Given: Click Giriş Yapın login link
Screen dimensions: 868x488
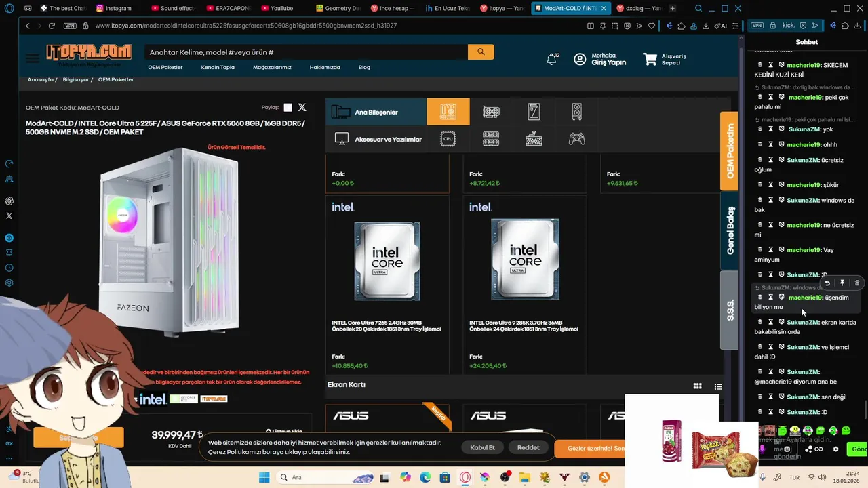Looking at the screenshot, I should click(608, 62).
